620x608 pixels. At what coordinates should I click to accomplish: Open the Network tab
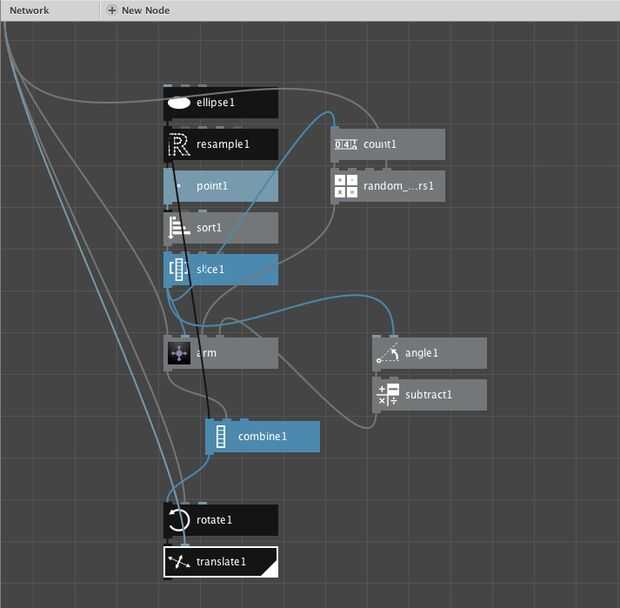[29, 10]
